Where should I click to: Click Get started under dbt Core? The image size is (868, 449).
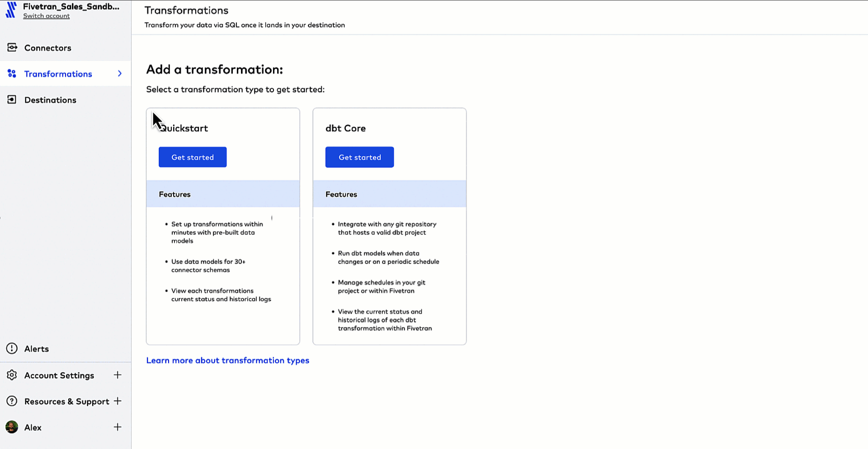click(359, 157)
